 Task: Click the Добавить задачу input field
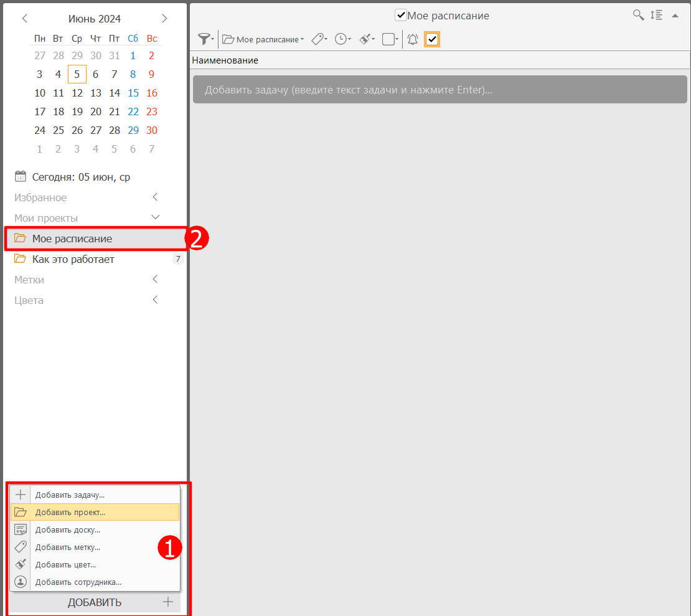440,90
